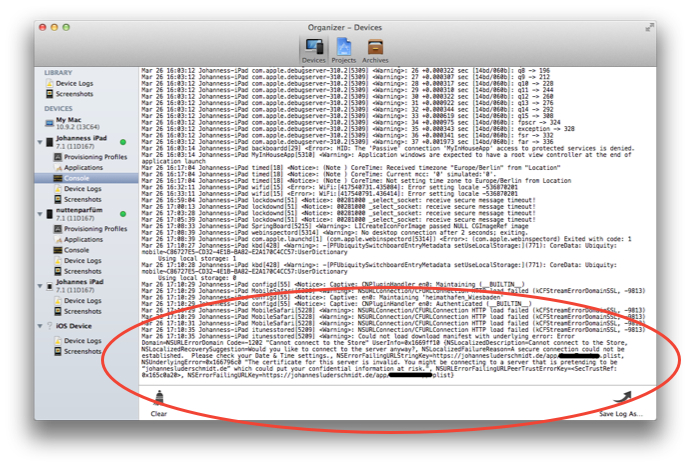Select the disconnected Johannes iPad without green dot
The width and height of the screenshot is (691, 467).
click(x=75, y=285)
